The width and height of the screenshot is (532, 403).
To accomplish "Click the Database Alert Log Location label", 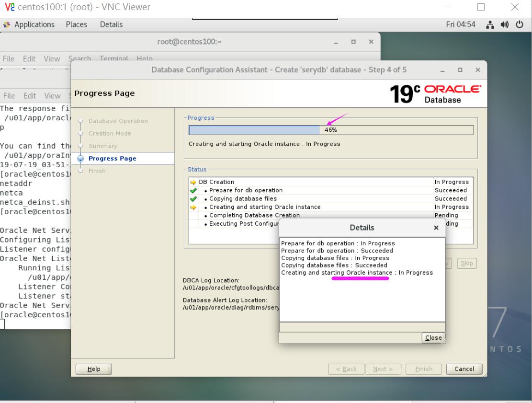I will [x=225, y=300].
